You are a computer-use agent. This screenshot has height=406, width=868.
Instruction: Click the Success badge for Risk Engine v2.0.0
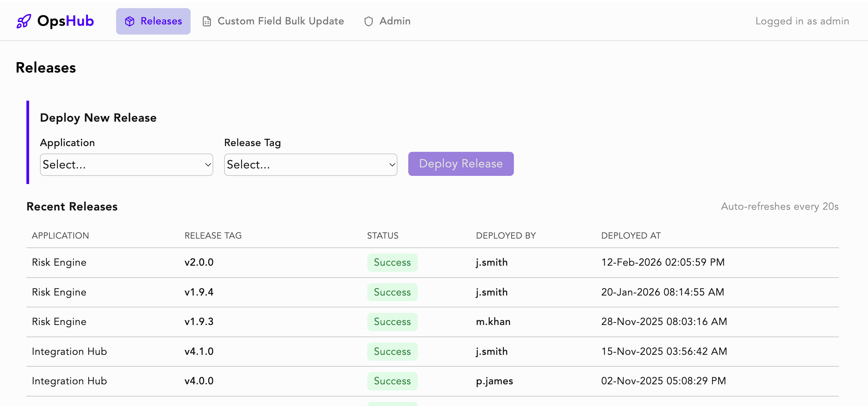pyautogui.click(x=392, y=262)
